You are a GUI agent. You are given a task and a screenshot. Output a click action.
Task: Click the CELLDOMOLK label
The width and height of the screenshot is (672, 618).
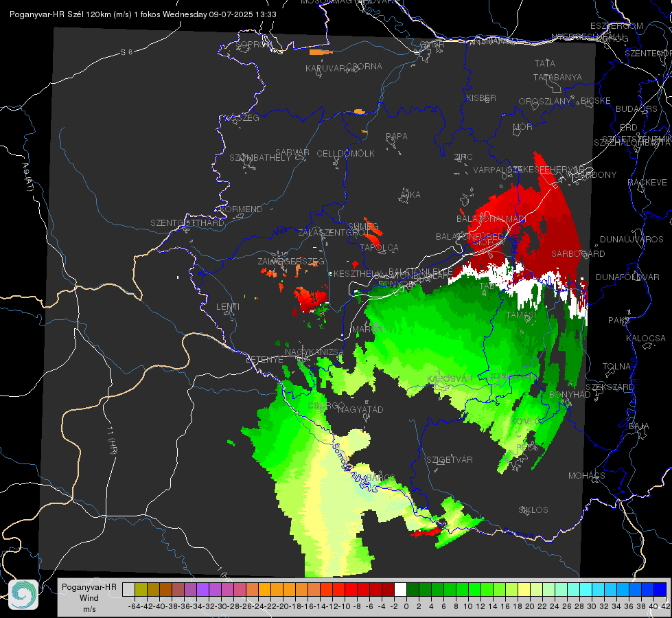click(345, 153)
